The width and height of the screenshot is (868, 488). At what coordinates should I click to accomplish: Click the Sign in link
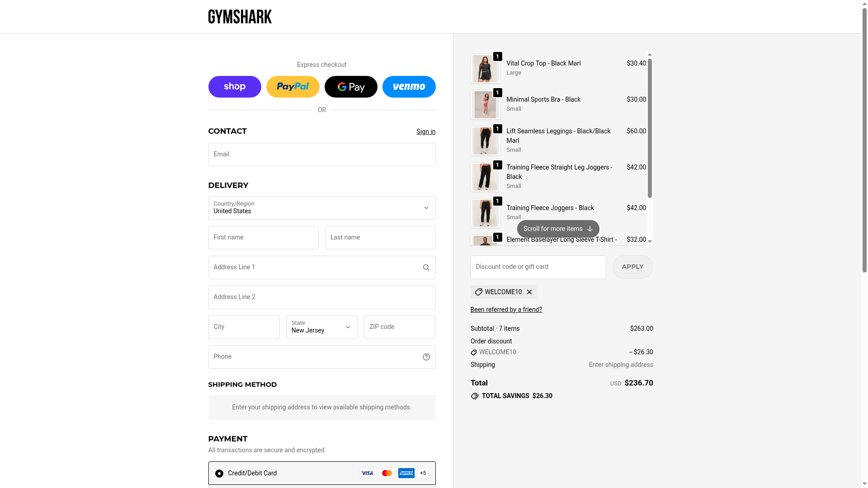(426, 131)
